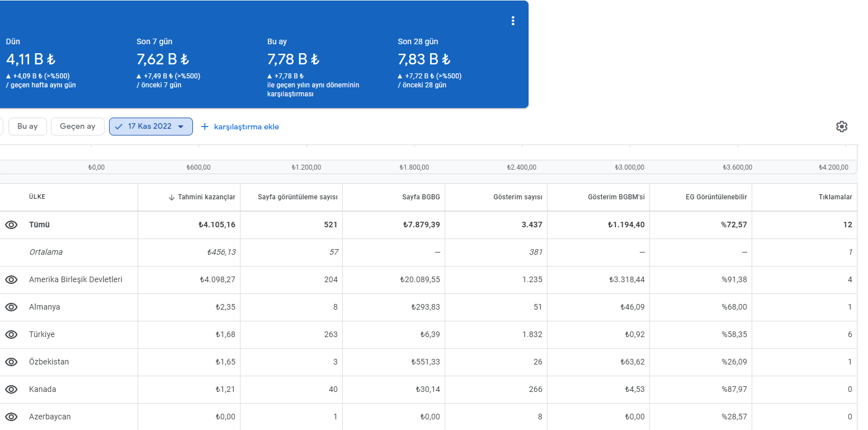Sort by Gösterim sayısı column header
The height and width of the screenshot is (430, 868).
click(518, 197)
